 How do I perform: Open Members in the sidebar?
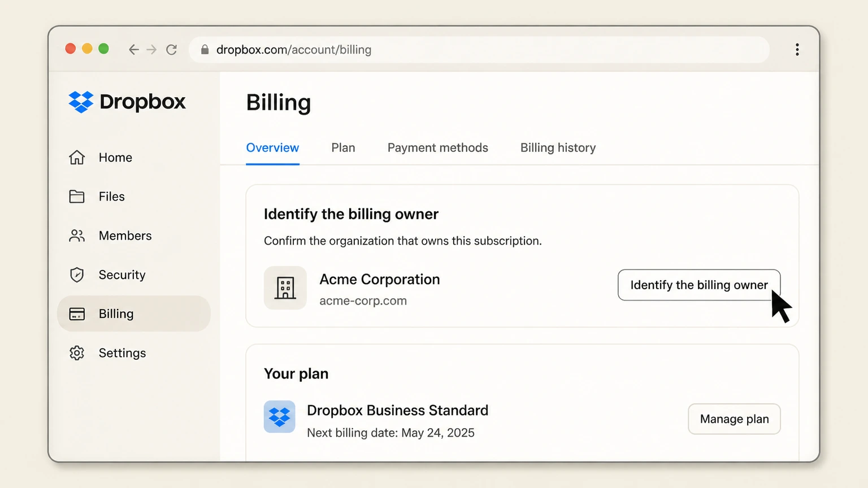134,236
